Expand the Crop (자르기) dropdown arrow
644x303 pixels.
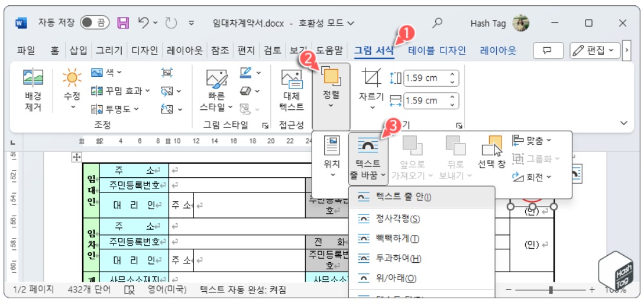click(372, 108)
